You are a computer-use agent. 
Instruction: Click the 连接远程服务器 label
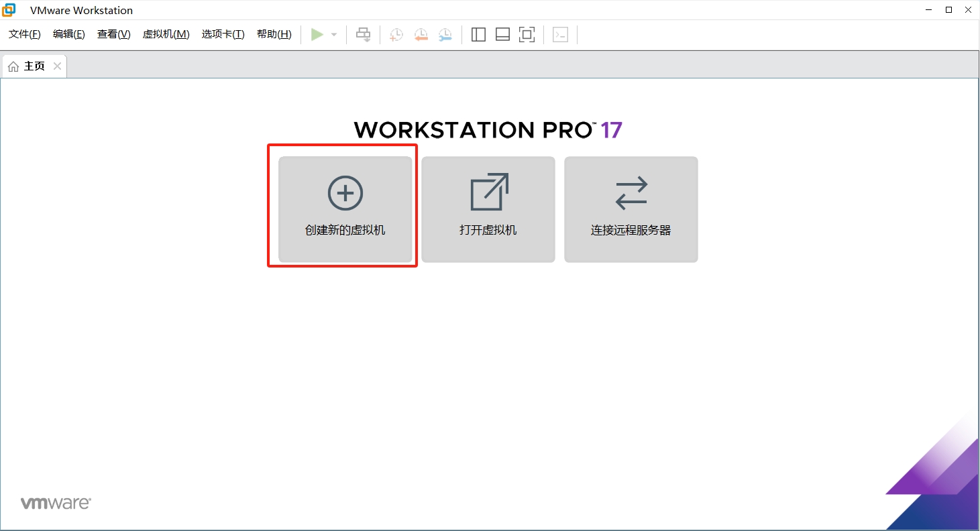(631, 231)
